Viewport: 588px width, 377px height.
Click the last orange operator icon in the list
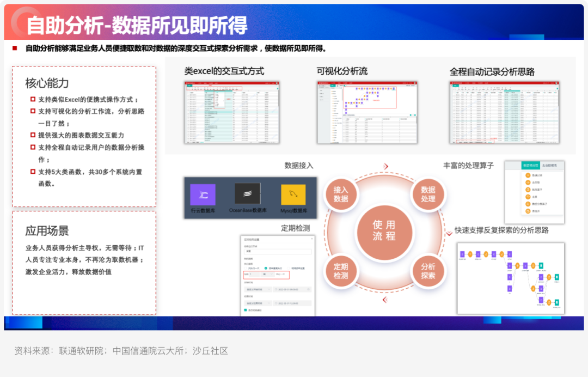pyautogui.click(x=528, y=211)
